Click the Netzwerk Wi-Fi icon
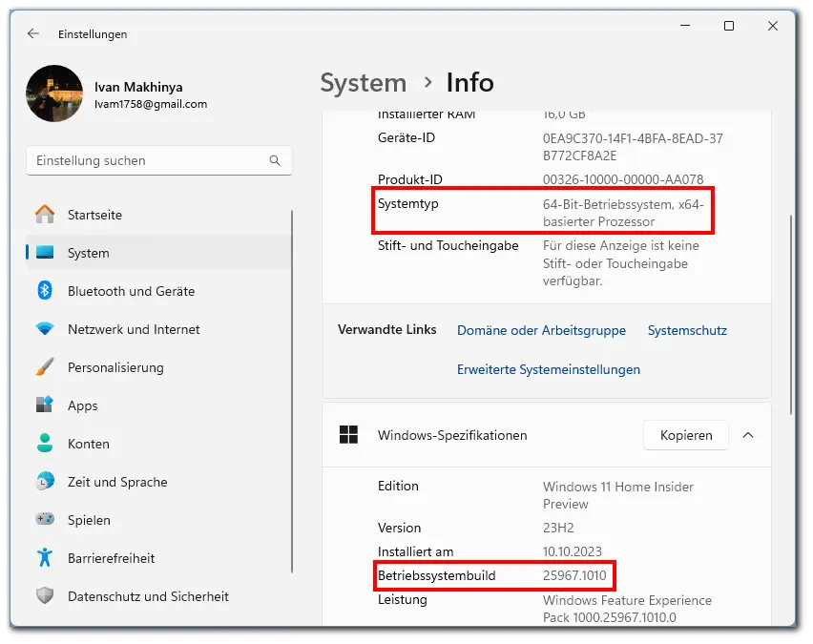The height and width of the screenshot is (644, 813). point(45,329)
